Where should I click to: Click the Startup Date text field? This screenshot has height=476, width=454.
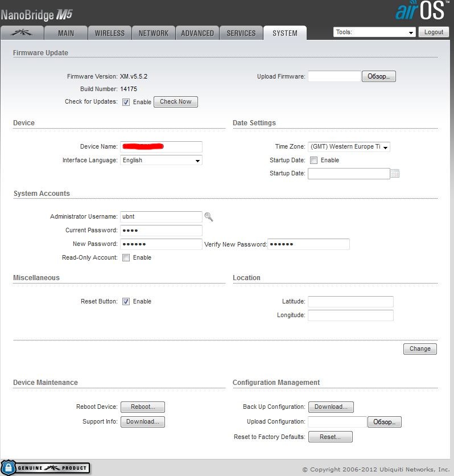[x=349, y=174]
